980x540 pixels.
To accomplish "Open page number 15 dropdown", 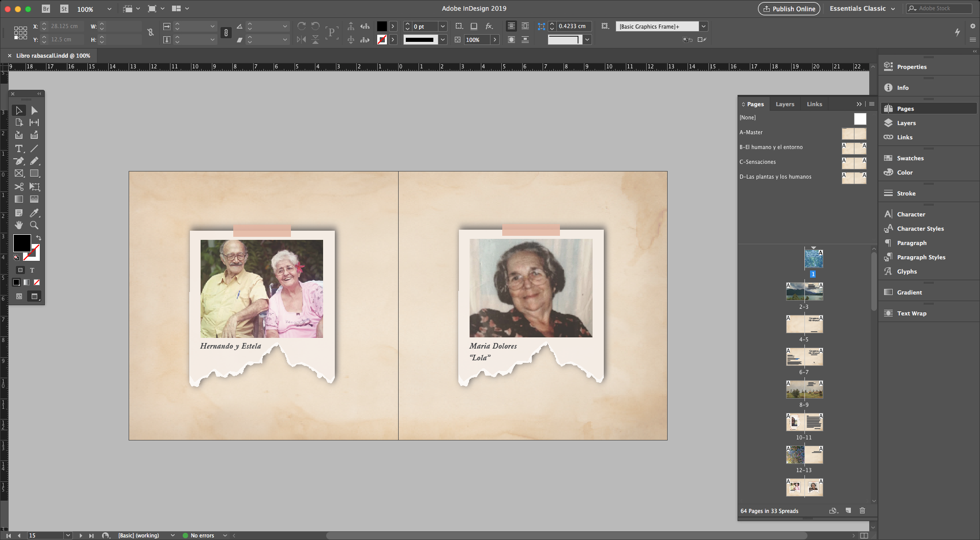I will click(68, 535).
